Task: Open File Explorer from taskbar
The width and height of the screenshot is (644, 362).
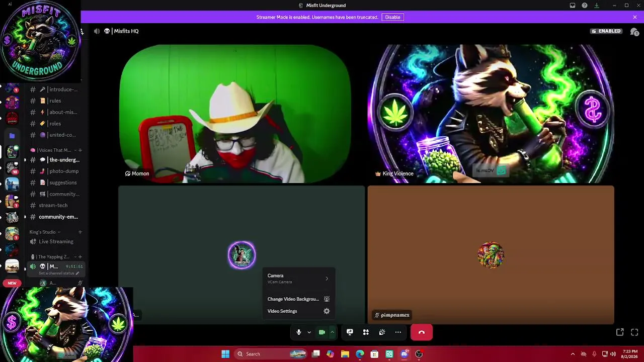Action: click(345, 354)
